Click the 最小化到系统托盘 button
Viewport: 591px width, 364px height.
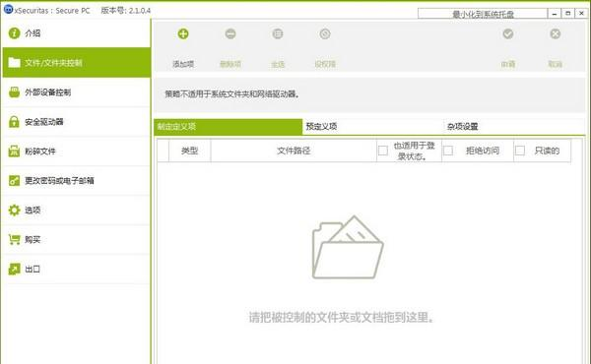tap(483, 14)
